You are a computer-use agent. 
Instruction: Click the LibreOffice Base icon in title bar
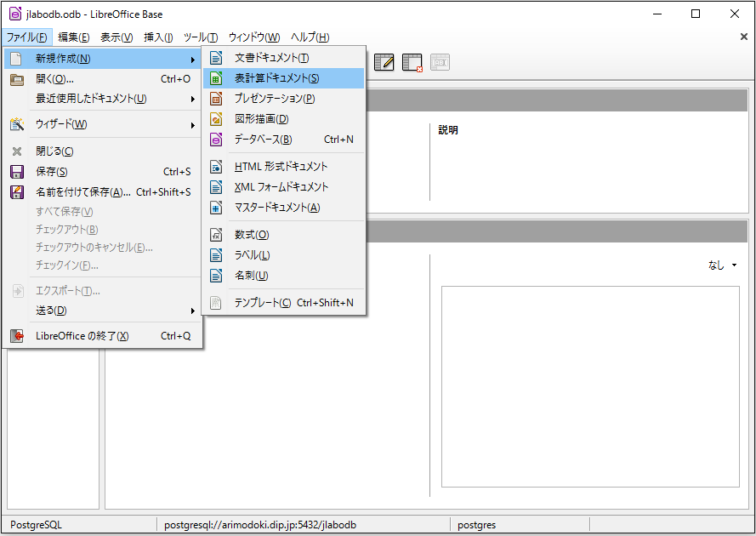15,14
